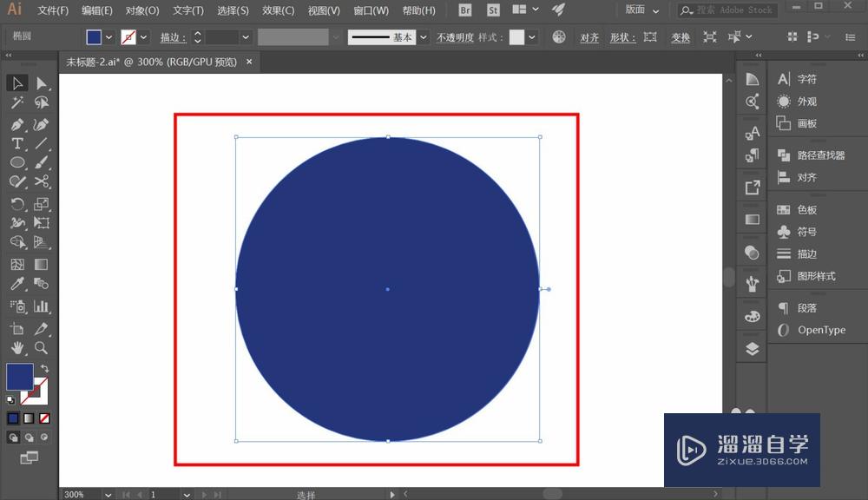The width and height of the screenshot is (868, 500).
Task: Select the Gradient tool
Action: 41,265
